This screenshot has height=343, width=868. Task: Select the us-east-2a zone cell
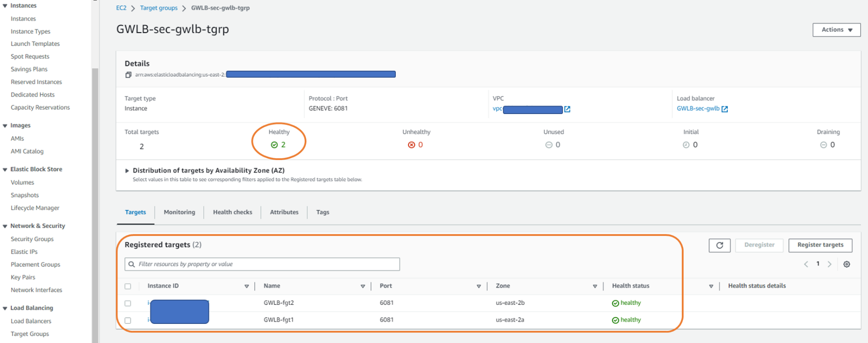[510, 320]
